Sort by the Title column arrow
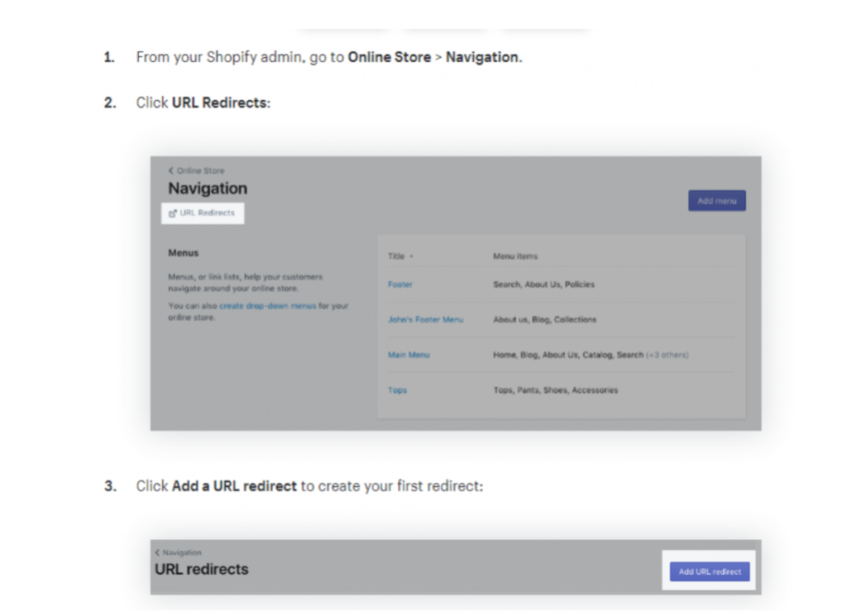 tap(411, 257)
